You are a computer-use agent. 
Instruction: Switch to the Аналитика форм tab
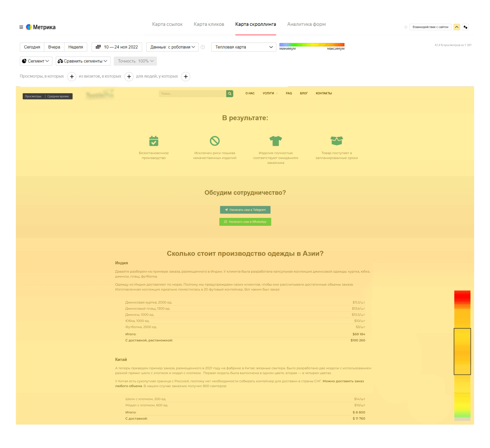coord(306,24)
